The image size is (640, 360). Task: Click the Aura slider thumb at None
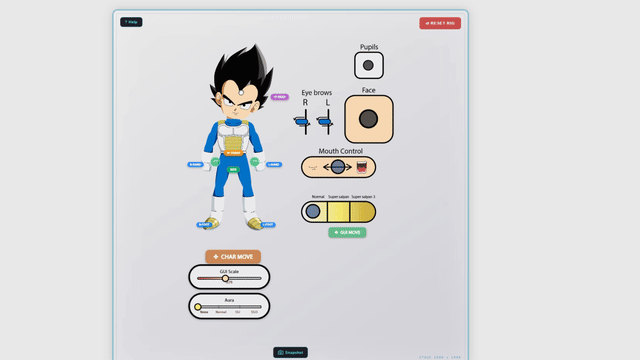click(198, 307)
